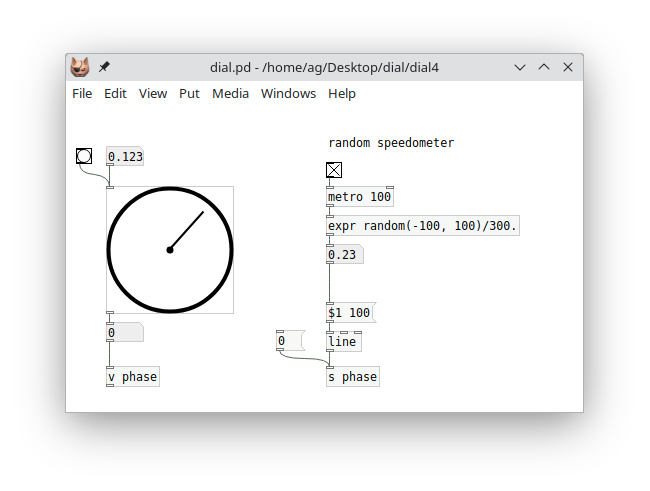
Task: Open the Windows menu
Action: [288, 93]
